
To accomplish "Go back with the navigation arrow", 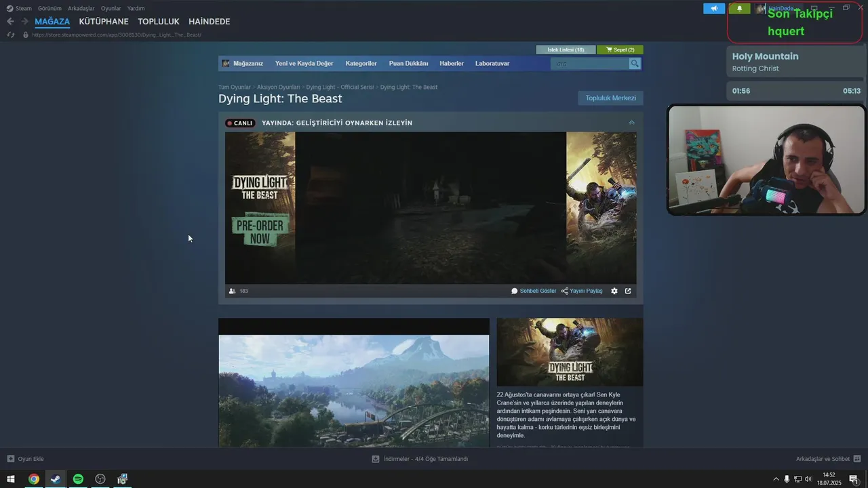I will pos(10,22).
